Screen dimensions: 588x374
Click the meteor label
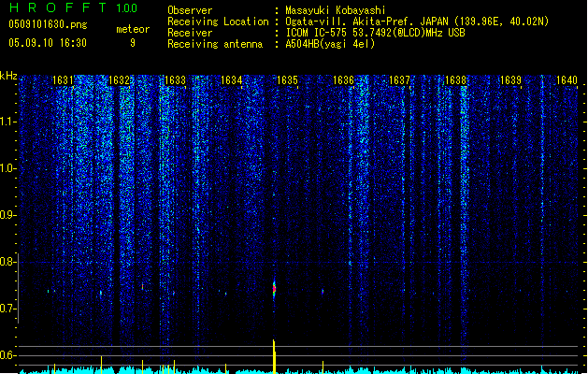[133, 29]
